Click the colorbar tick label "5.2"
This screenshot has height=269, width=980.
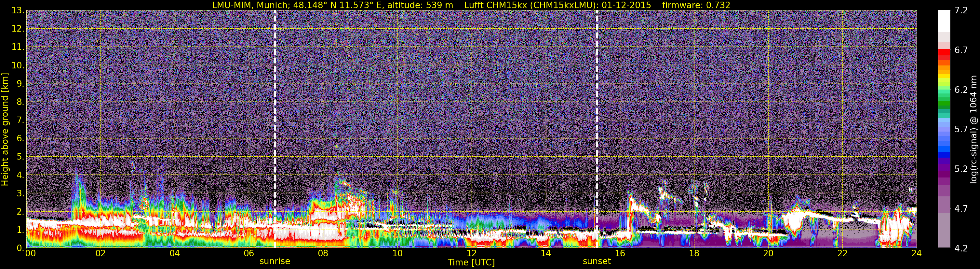(961, 169)
